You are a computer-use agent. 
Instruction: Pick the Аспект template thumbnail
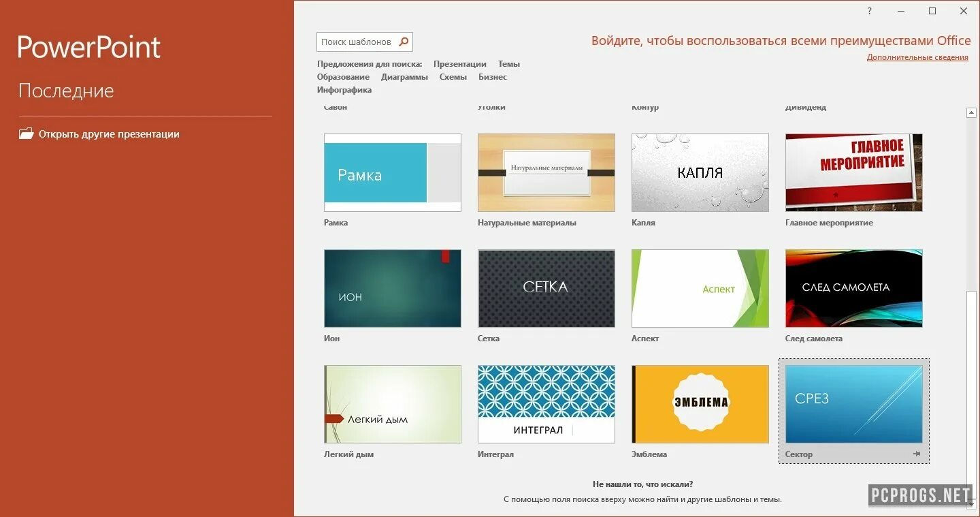click(x=700, y=288)
